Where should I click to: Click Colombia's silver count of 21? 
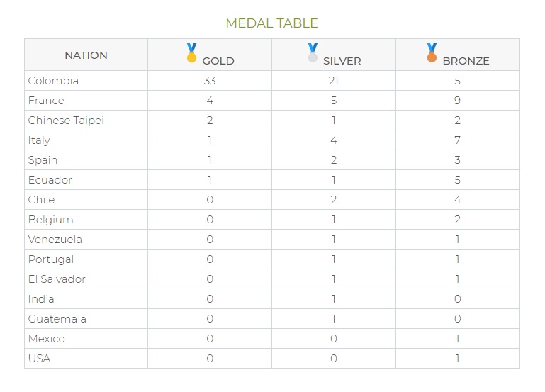(x=333, y=81)
